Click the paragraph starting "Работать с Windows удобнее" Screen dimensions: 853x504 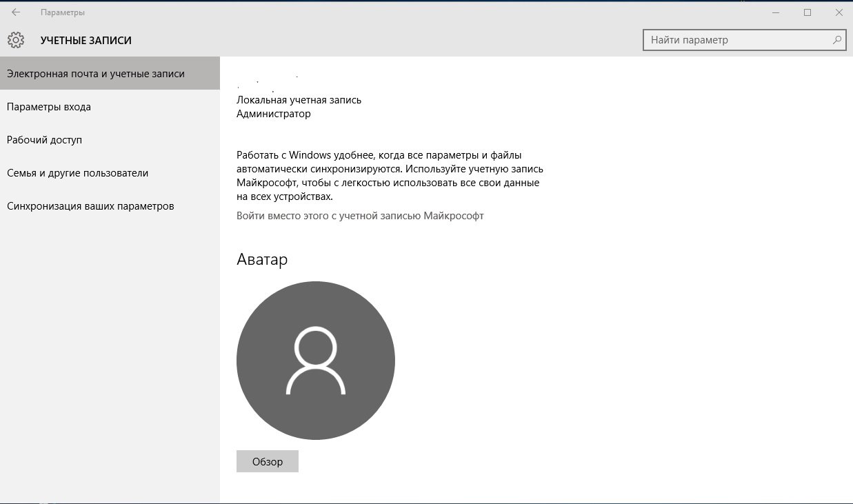point(390,176)
